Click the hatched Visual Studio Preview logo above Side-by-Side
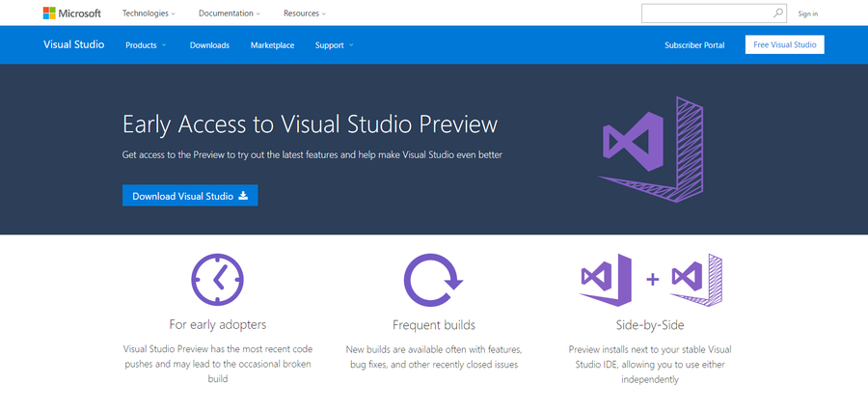This screenshot has height=412, width=868. 696,280
